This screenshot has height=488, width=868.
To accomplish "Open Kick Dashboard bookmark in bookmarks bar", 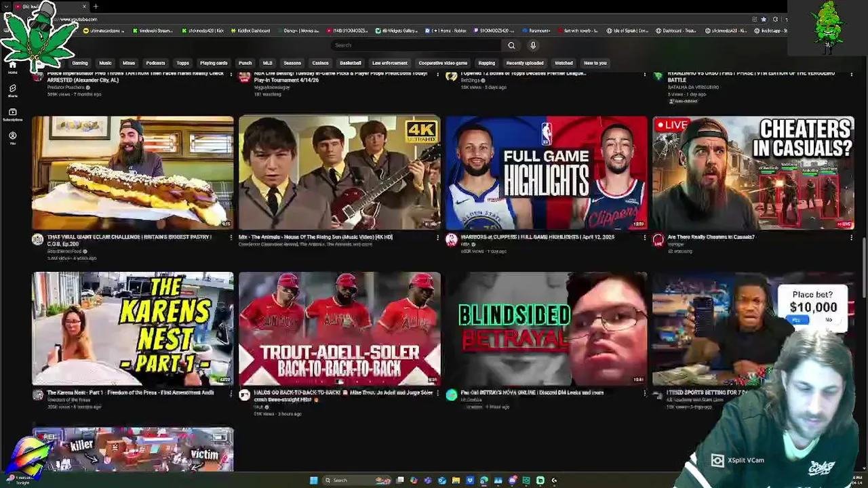I will pos(250,30).
